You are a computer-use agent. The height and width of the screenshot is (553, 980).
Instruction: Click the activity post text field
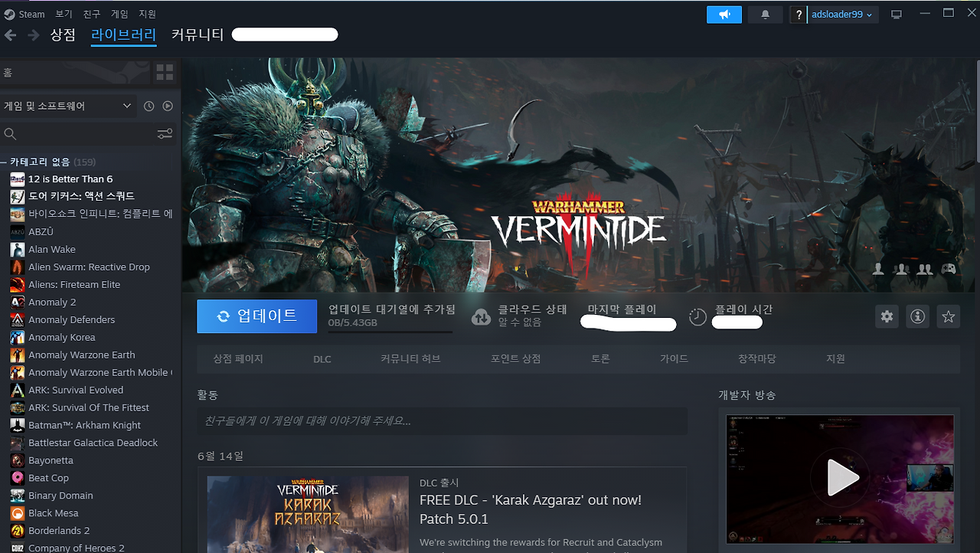(x=442, y=421)
